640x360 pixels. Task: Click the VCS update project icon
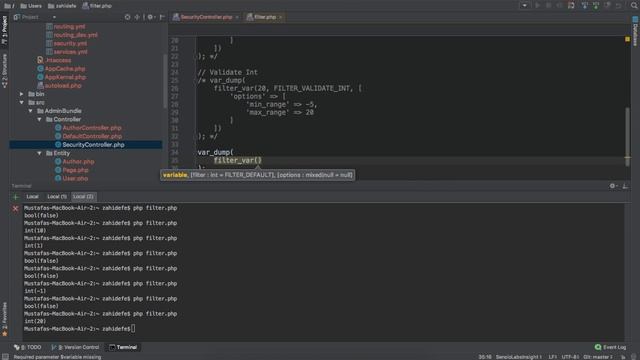coord(584,5)
